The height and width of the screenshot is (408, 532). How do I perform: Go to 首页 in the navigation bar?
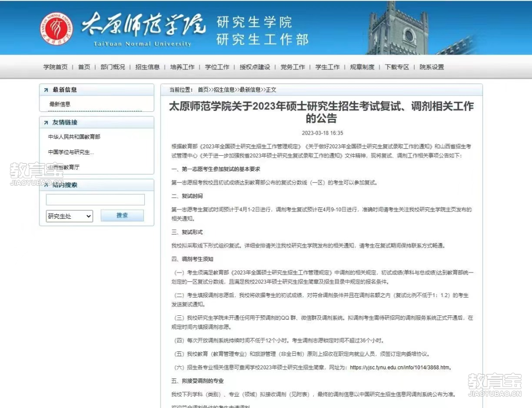[x=84, y=67]
